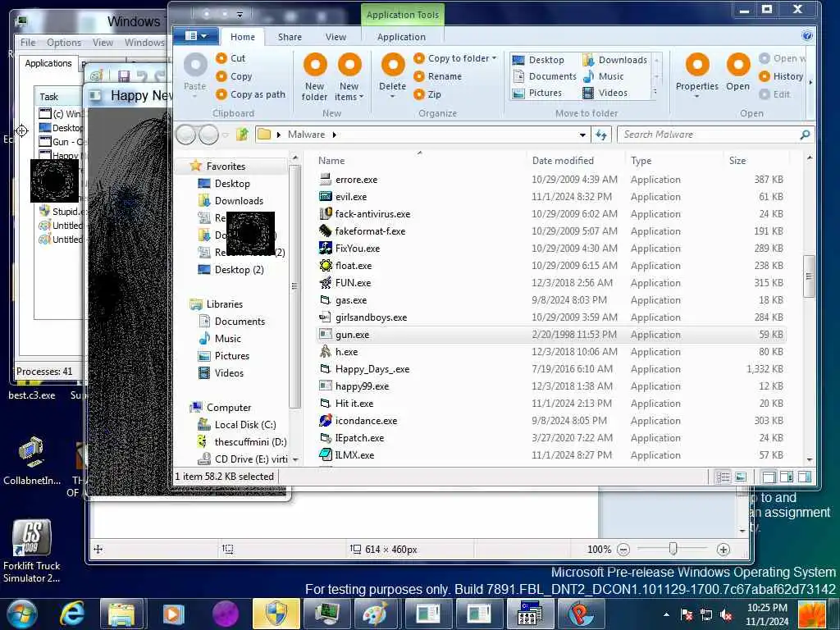Create a New folder from ribbon
840x630 pixels.
click(x=315, y=78)
